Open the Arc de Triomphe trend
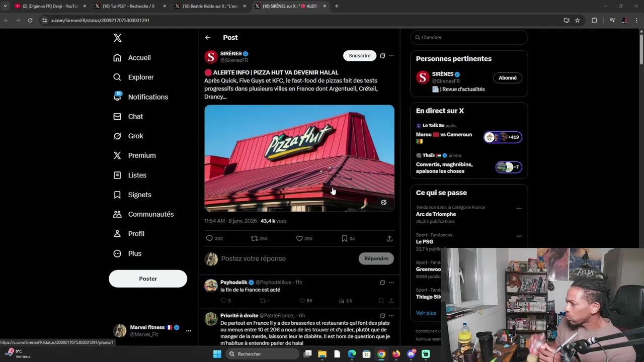Screen dimensions: 644x362 point(436,214)
